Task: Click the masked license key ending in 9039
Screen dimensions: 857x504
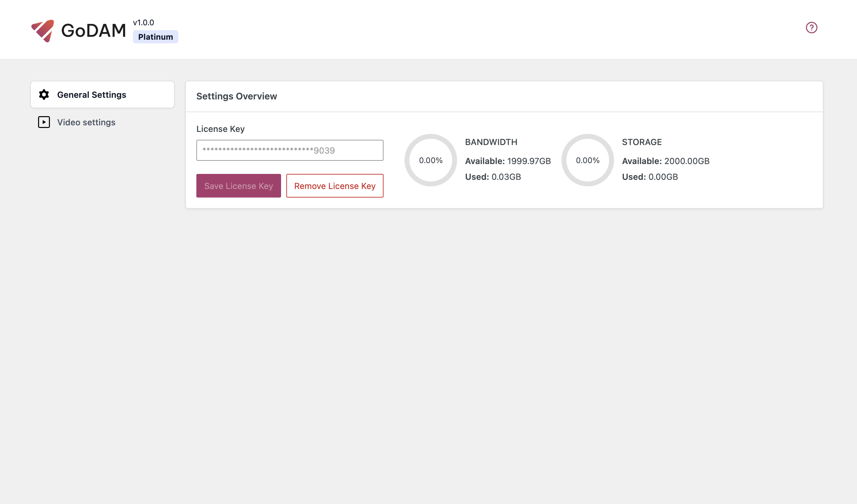Action: (x=268, y=150)
